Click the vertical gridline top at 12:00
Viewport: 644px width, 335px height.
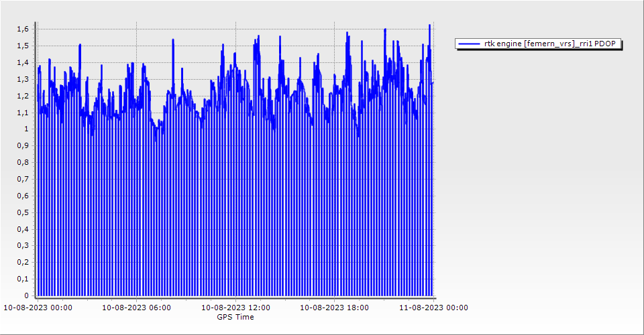click(236, 23)
